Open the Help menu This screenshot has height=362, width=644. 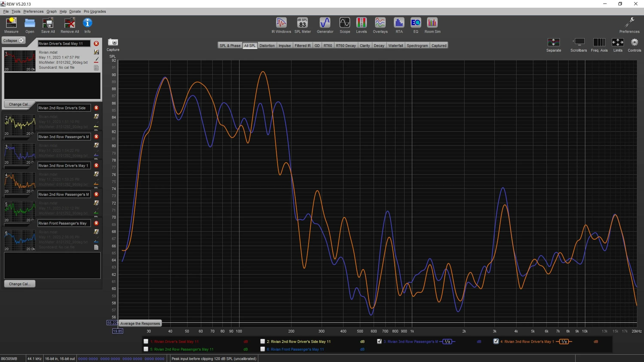coord(63,12)
